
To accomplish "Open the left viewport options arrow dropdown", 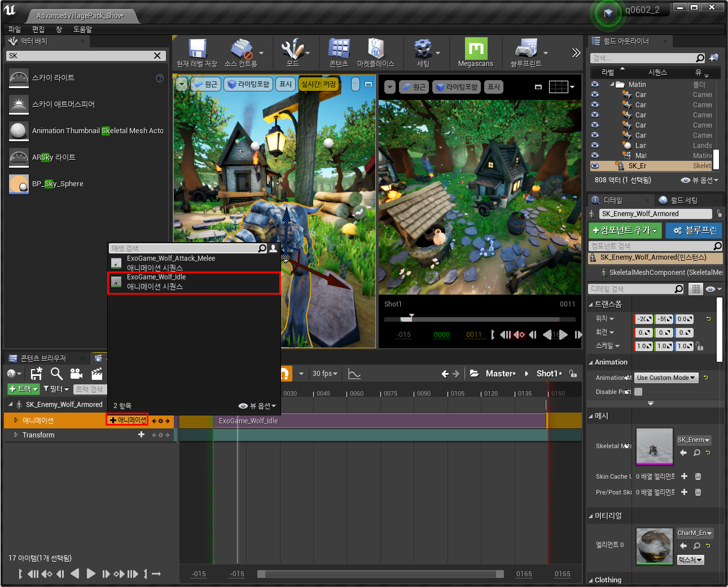I will point(182,84).
